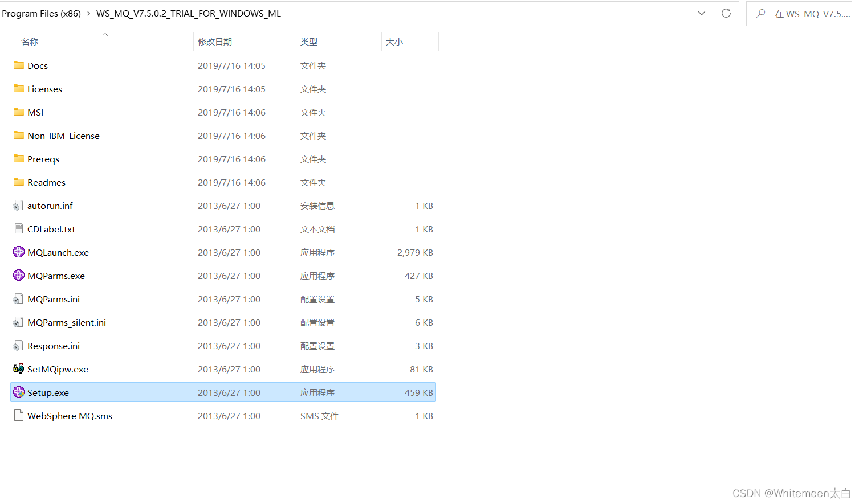Screen dimensions: 859x504
Task: Open the Licenses folder icon
Action: [19, 89]
